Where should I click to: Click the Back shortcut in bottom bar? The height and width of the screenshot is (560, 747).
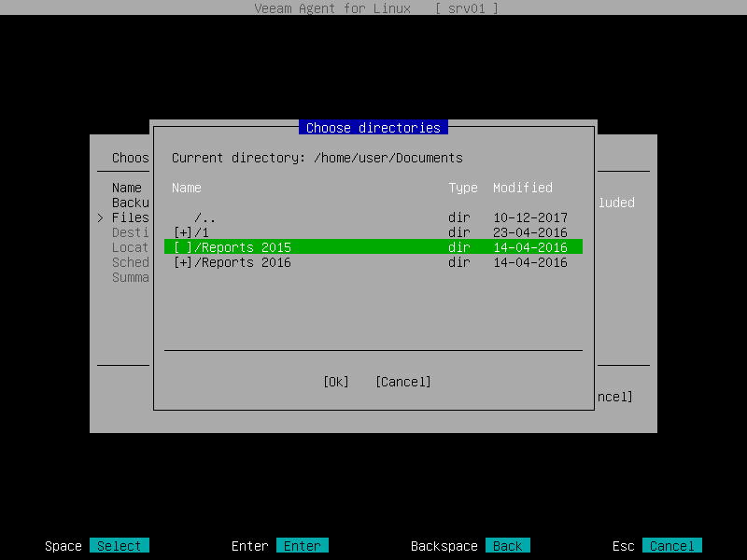tap(510, 545)
